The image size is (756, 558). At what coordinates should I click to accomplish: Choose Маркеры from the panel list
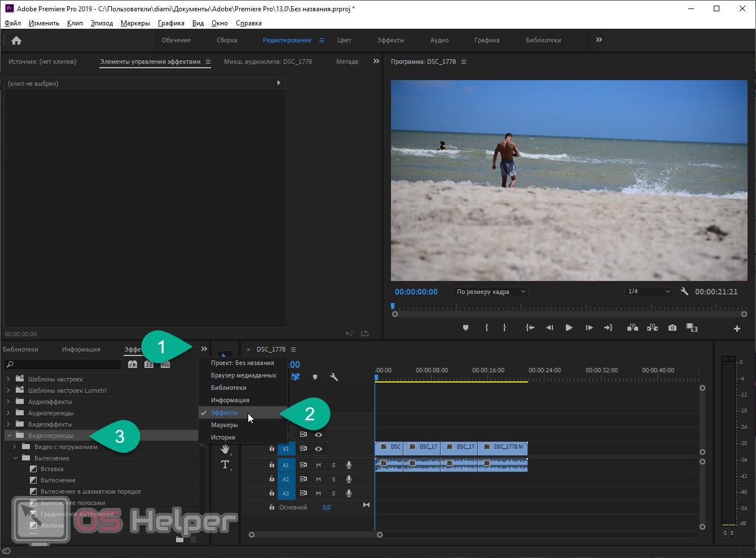[225, 425]
